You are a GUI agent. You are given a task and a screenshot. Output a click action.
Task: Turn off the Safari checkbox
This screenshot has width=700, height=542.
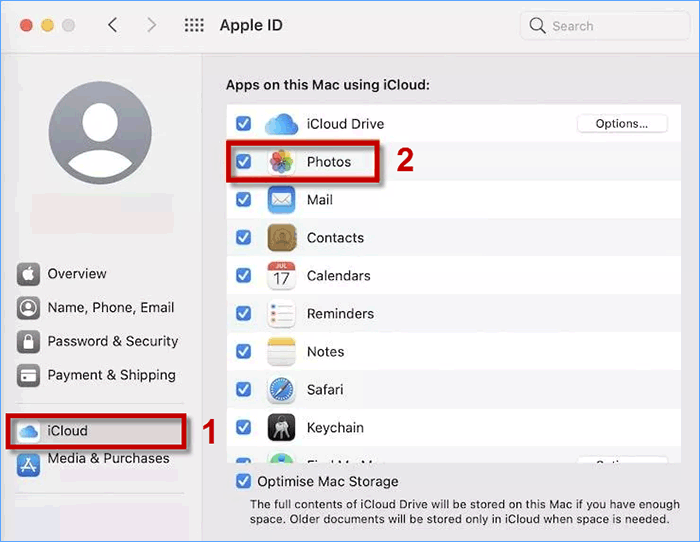[243, 389]
